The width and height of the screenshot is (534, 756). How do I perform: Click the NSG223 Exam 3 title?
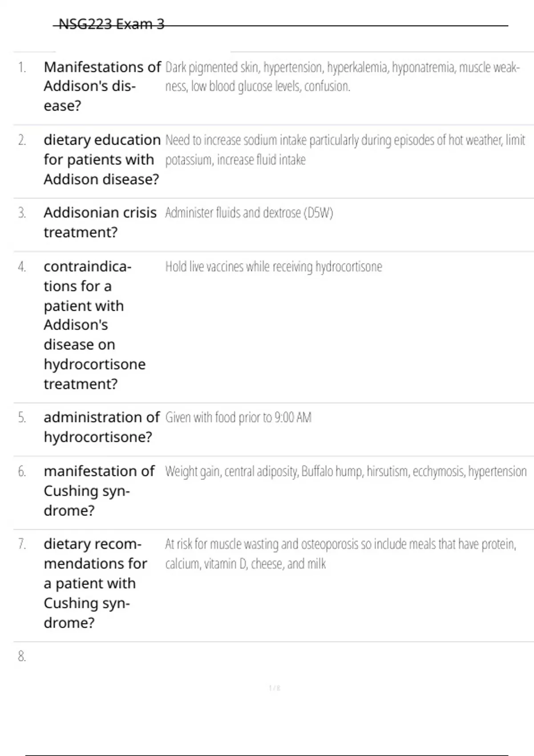[x=111, y=24]
